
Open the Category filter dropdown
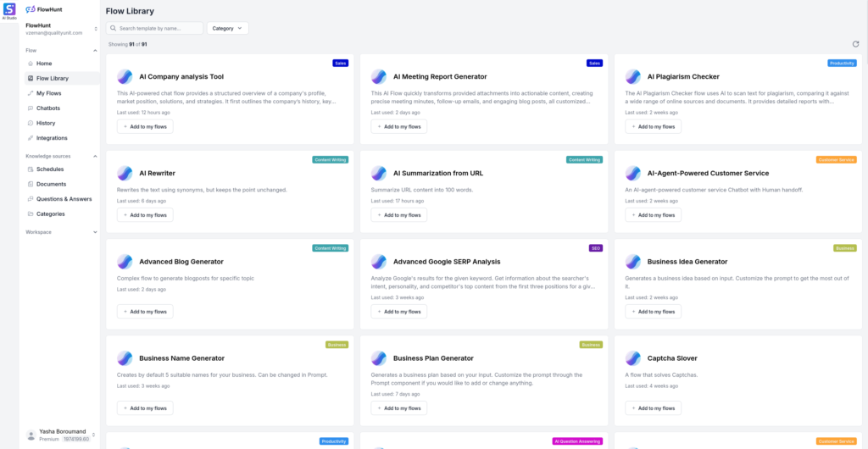tap(227, 28)
